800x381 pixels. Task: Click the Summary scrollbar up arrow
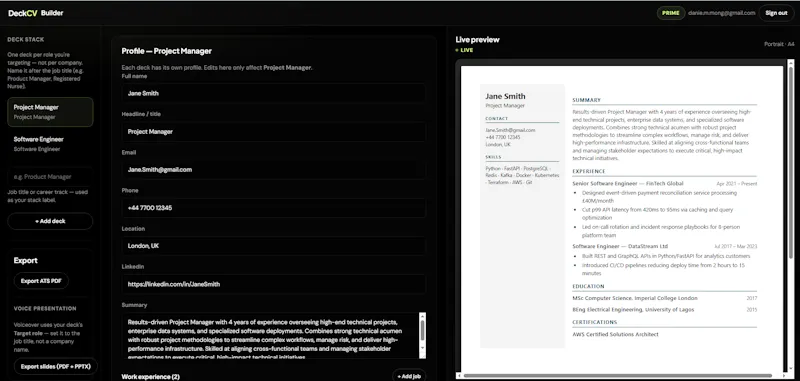pyautogui.click(x=422, y=317)
